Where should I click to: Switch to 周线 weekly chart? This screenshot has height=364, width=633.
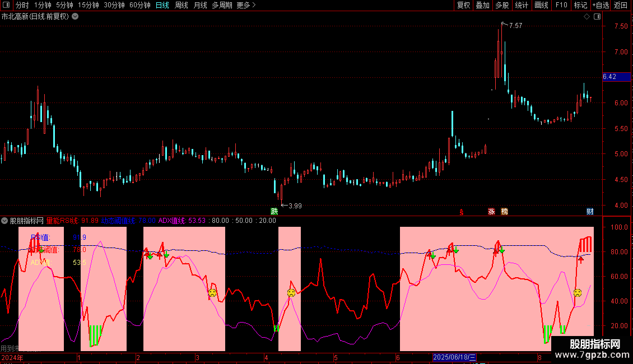pos(181,5)
